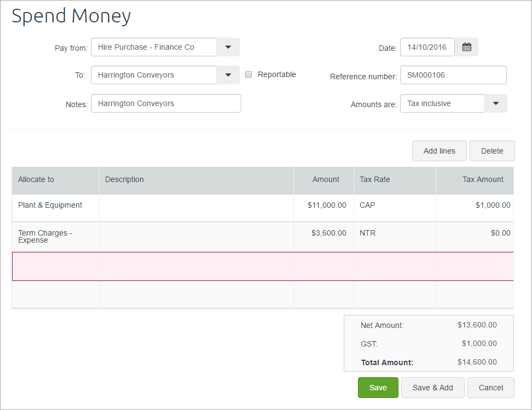Viewport: 532px width, 410px height.
Task: Click the Description cell in highlighted empty row
Action: 196,266
